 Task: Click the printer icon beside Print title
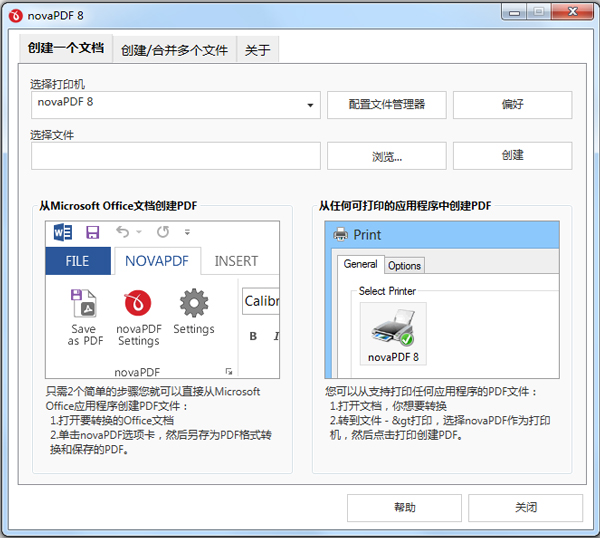(341, 234)
